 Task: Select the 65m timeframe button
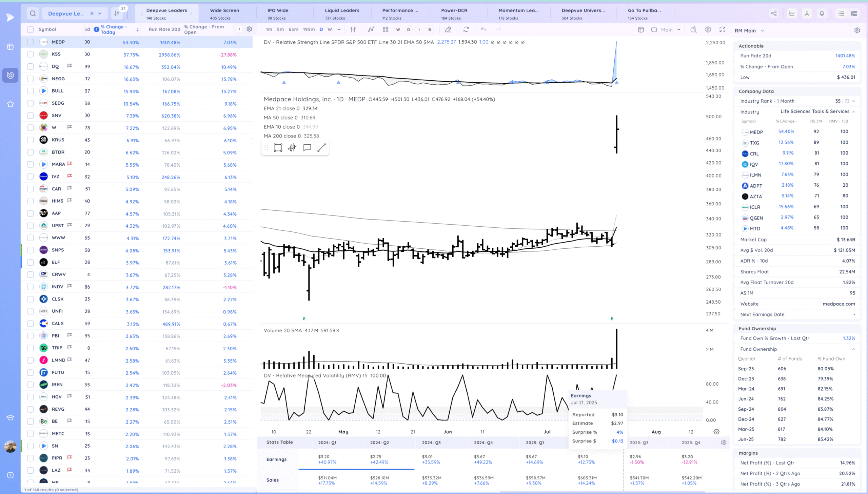pyautogui.click(x=293, y=29)
